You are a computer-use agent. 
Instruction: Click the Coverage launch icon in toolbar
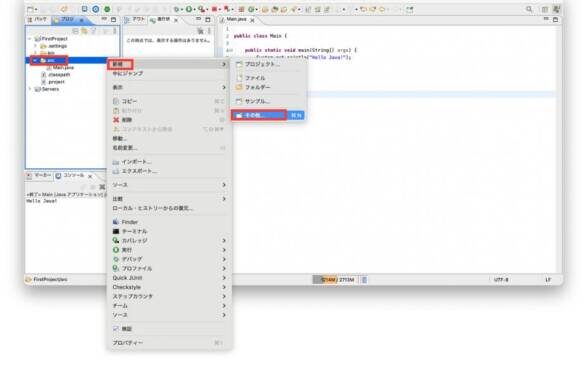point(202,9)
